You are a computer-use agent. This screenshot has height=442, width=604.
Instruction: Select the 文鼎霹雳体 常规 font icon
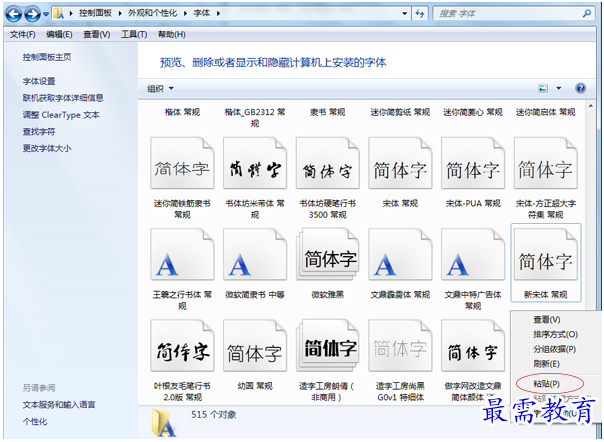(400, 254)
